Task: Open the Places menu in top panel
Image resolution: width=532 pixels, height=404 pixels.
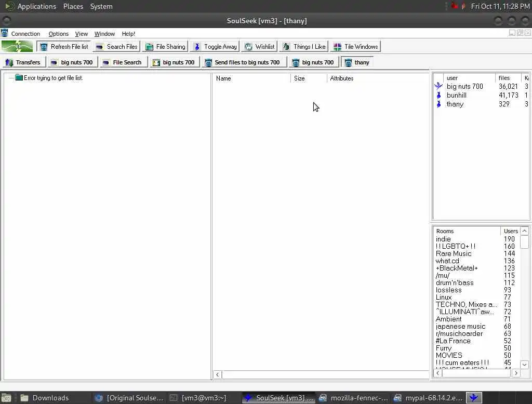Action: tap(73, 6)
